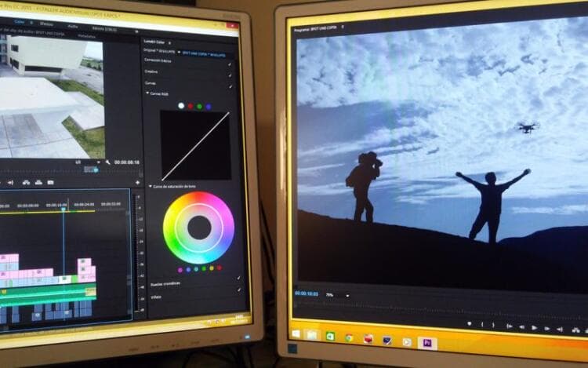This screenshot has width=588, height=368.
Task: Click Mark In in the Program monitor
Action: 482,325
